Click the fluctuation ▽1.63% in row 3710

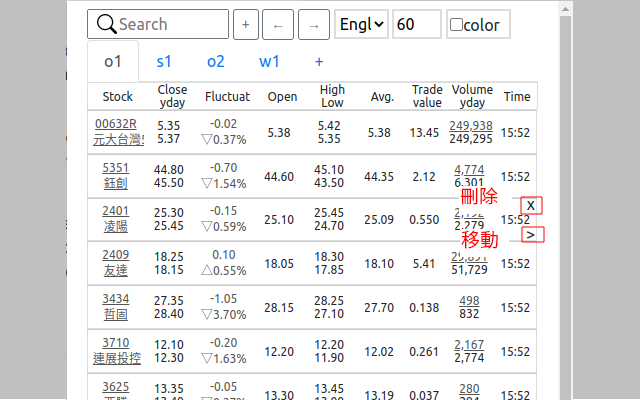(224, 359)
